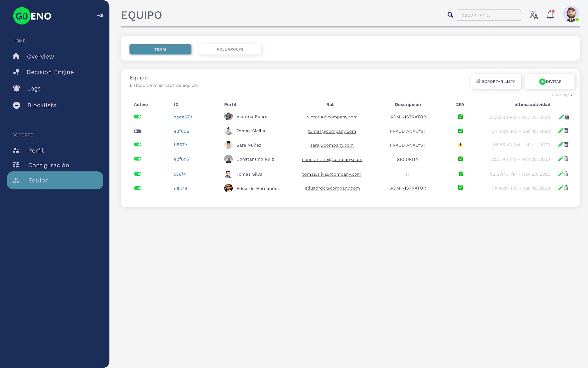588x368 pixels.
Task: Open the victoria@company.com email link
Action: pyautogui.click(x=332, y=117)
